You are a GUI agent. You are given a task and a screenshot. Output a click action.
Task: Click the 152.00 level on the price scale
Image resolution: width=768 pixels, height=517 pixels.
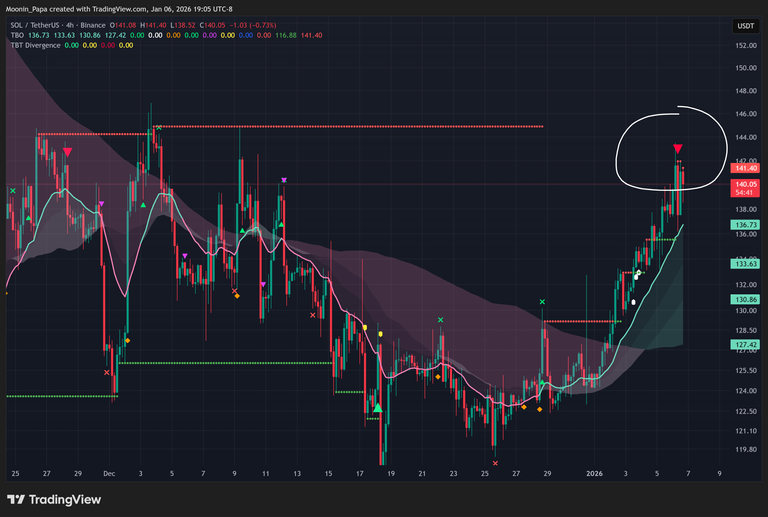745,46
